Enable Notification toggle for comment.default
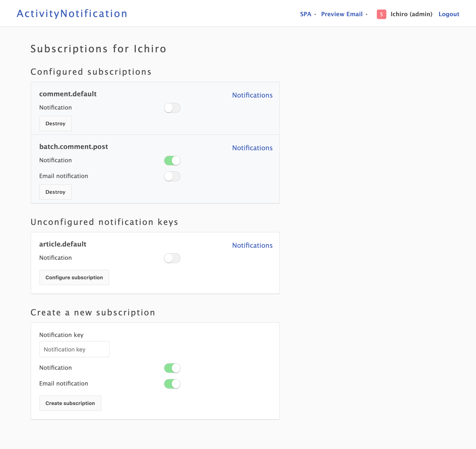 coord(172,108)
